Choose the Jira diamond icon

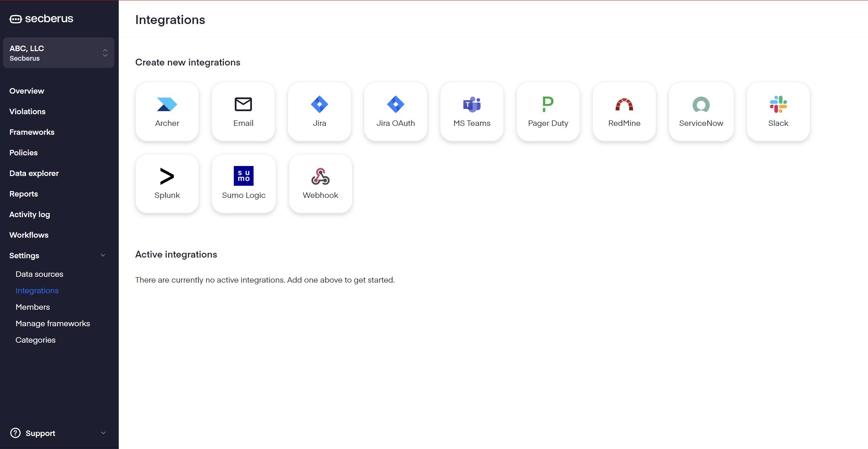[x=320, y=104]
